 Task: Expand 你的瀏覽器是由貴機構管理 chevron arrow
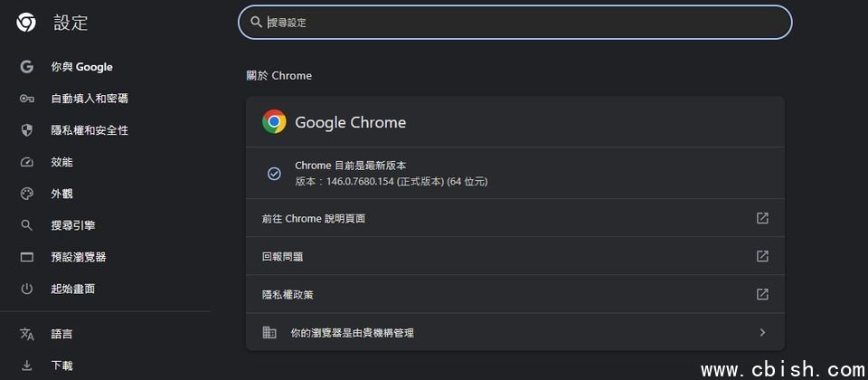[762, 333]
